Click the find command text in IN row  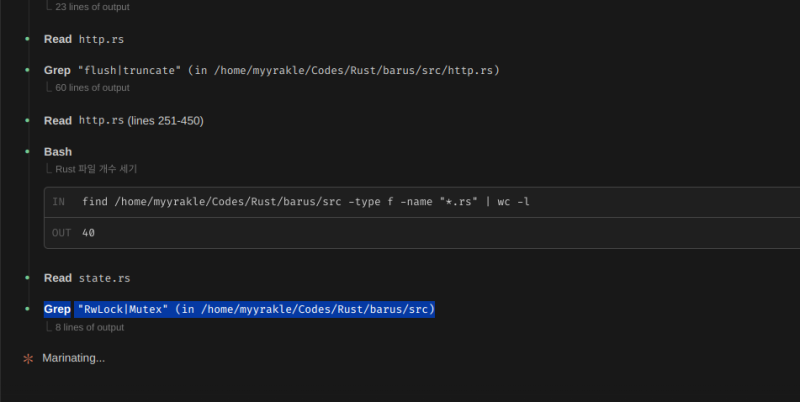(x=306, y=202)
